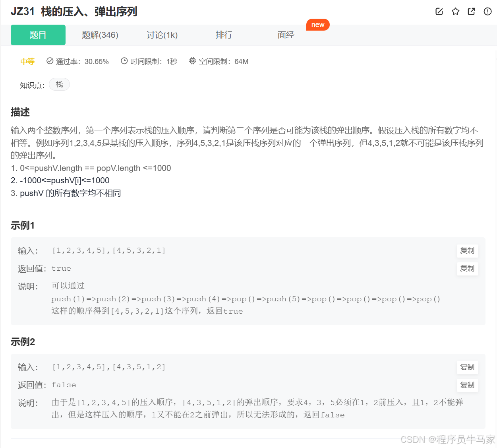Click the report exclamation circle icon

[x=488, y=12]
